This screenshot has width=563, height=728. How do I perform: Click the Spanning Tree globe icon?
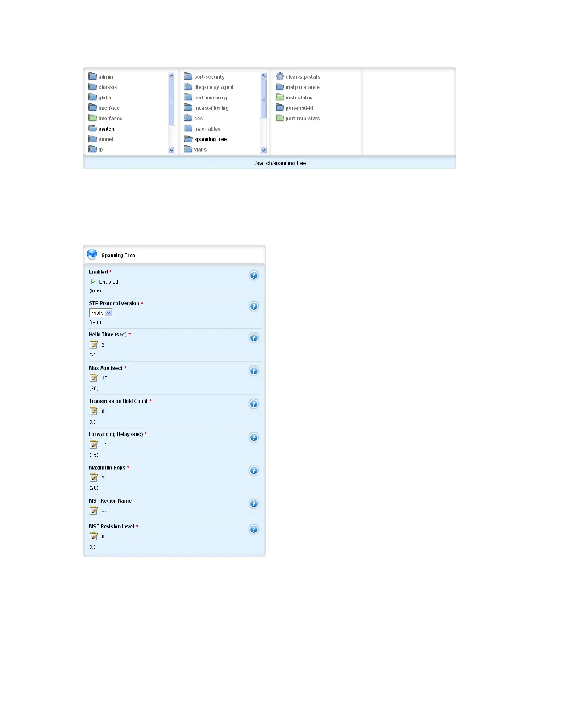click(x=92, y=254)
